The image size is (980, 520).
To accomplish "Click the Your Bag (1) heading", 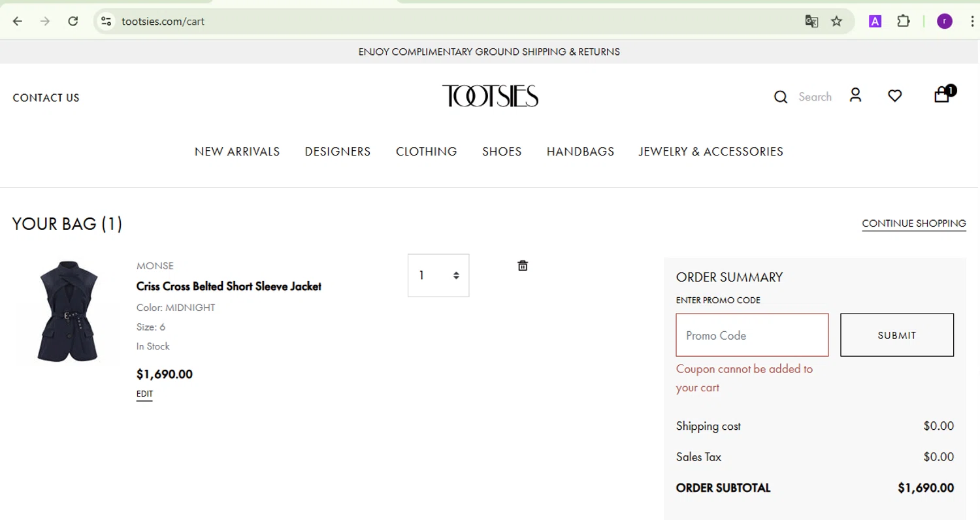I will (x=67, y=224).
